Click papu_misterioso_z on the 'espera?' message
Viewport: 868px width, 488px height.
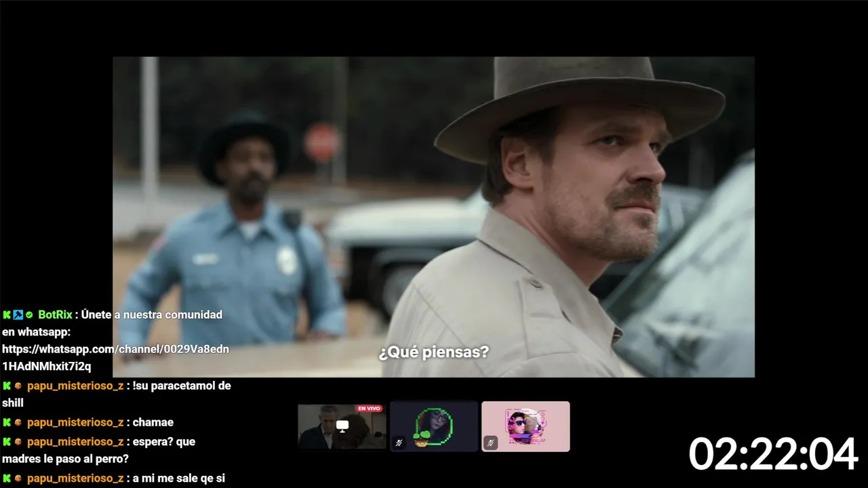click(x=75, y=441)
